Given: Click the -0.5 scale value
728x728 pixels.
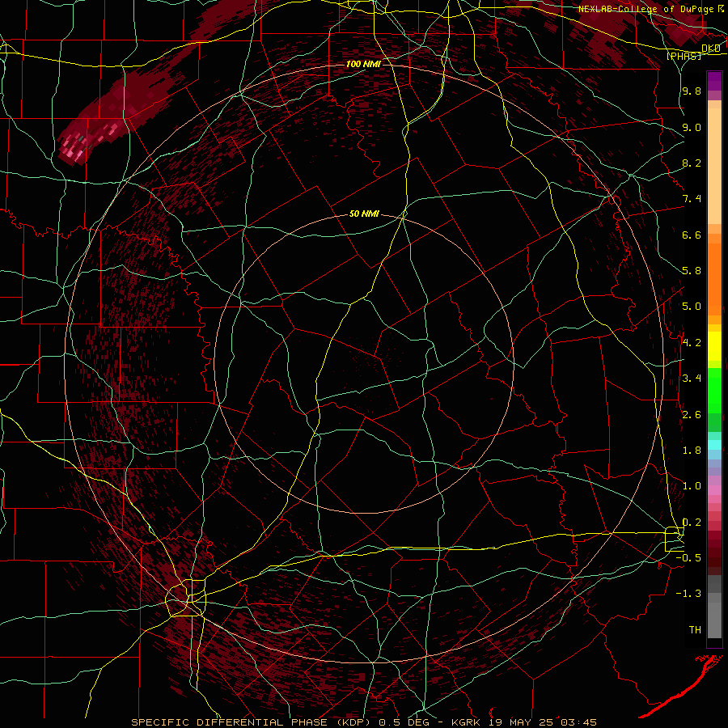Looking at the screenshot, I should (688, 558).
